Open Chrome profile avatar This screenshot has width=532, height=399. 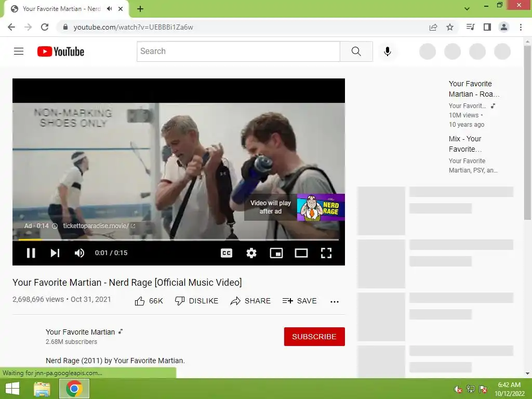tap(504, 27)
